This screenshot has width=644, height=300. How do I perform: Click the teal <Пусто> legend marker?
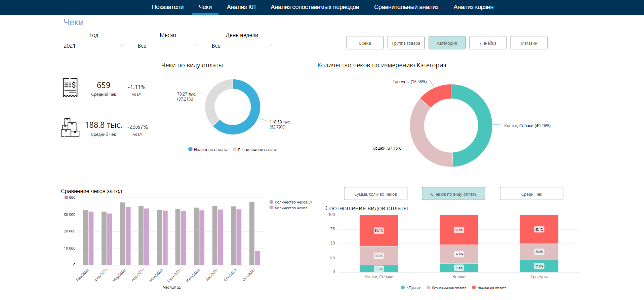(403, 288)
